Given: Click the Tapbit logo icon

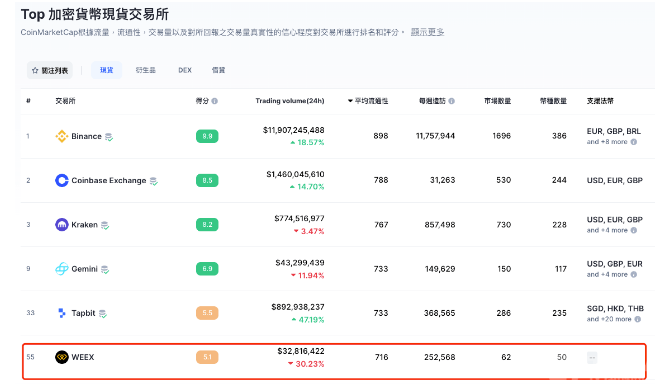Looking at the screenshot, I should pyautogui.click(x=62, y=313).
